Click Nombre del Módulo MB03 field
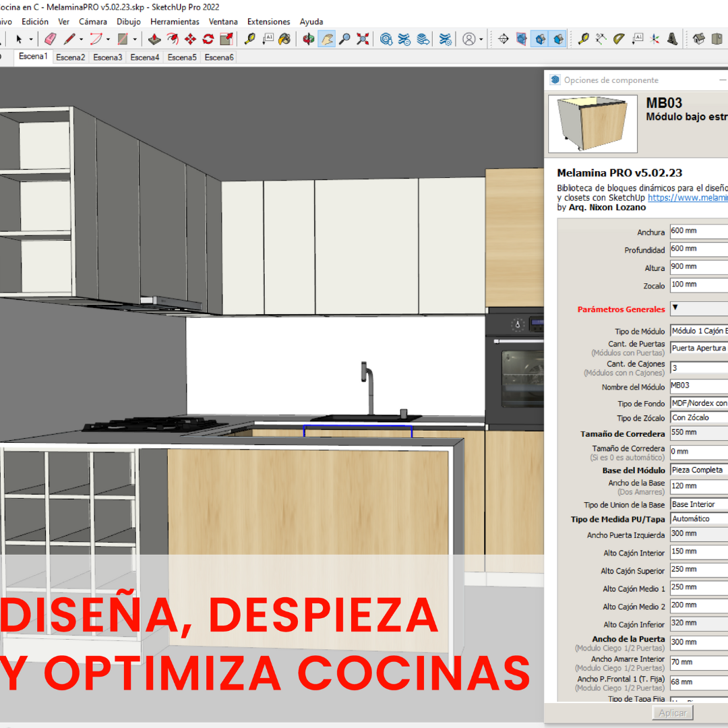728x728 pixels. coord(699,386)
